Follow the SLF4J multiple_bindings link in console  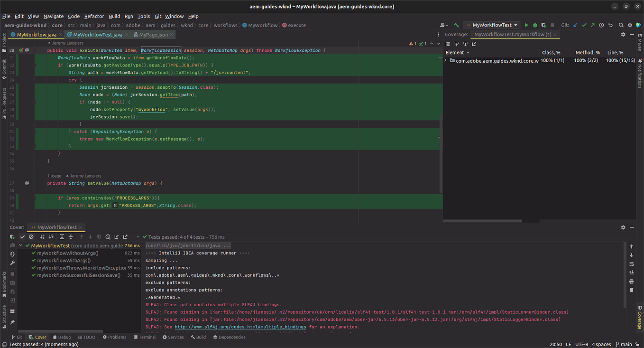[240, 326]
